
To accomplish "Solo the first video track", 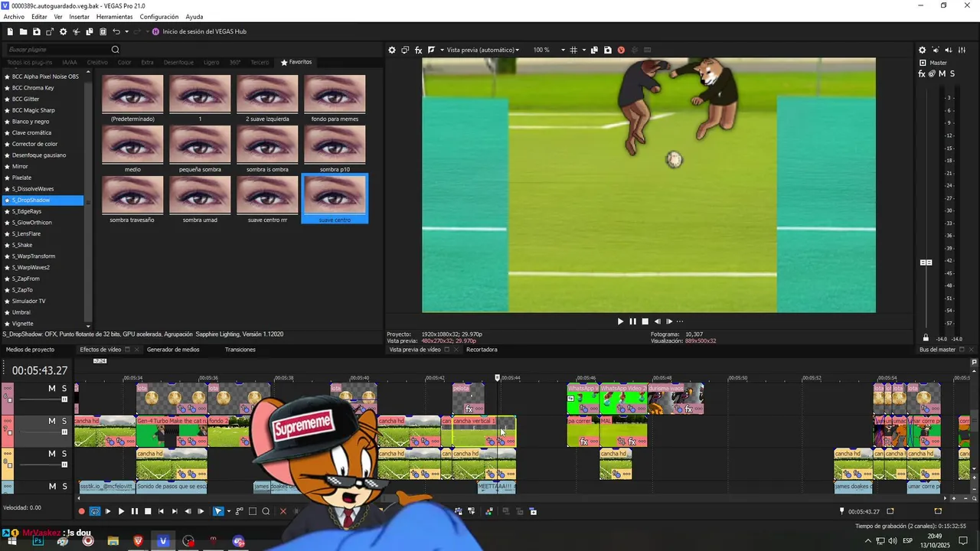I will tap(64, 389).
